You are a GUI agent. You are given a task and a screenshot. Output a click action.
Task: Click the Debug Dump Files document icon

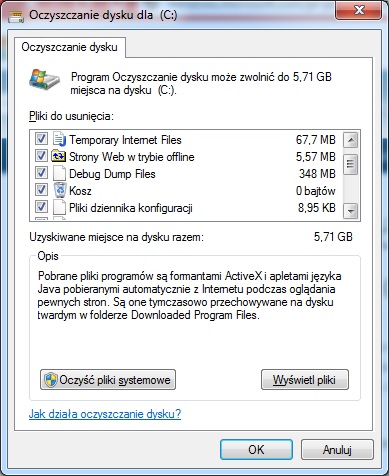(x=59, y=173)
